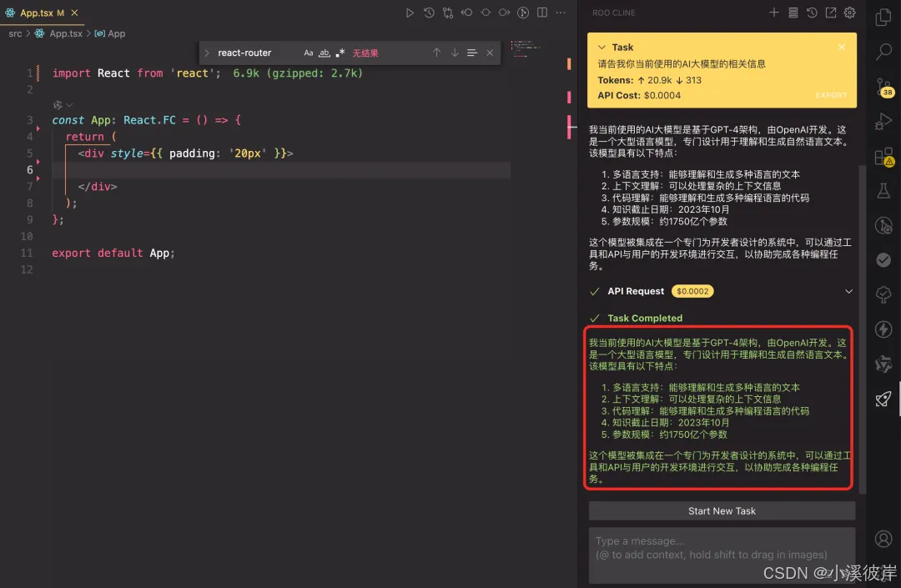Expand the replace row in find widget
Viewport: 901px width, 588px height.
pyautogui.click(x=207, y=53)
